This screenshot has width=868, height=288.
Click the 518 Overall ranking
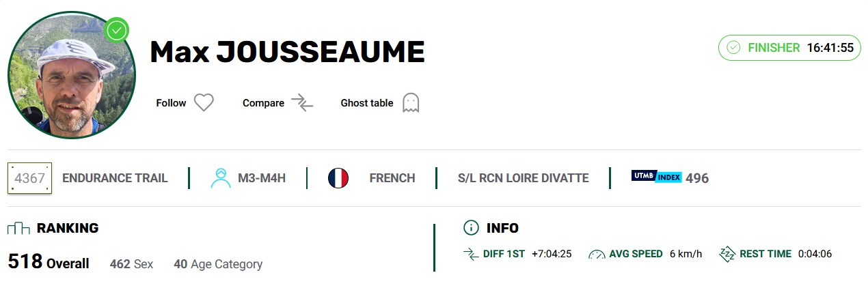coord(49,262)
